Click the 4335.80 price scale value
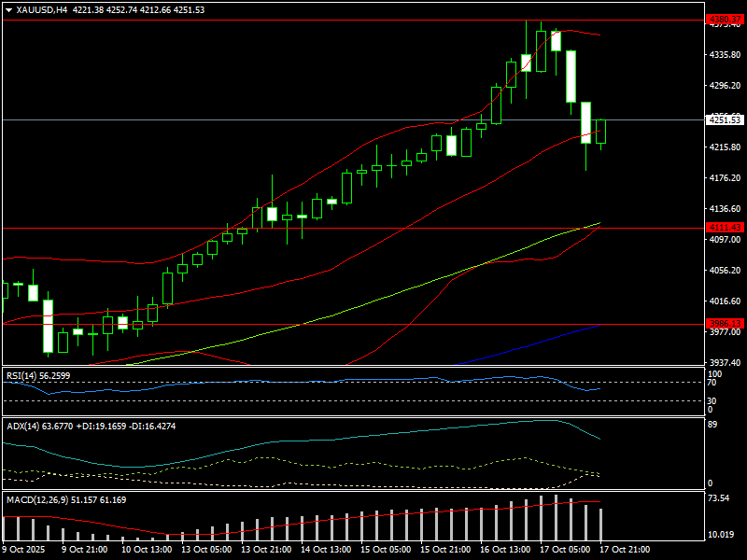The height and width of the screenshot is (560, 747). (725, 56)
